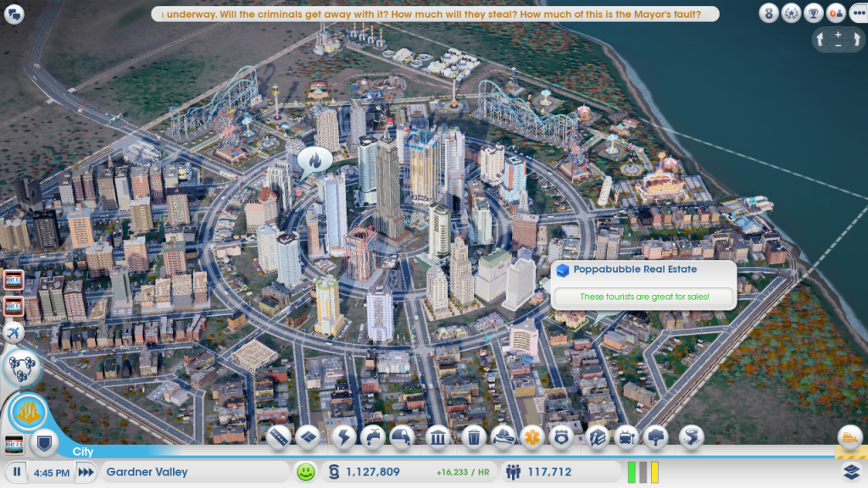Open the Sewage pipe menu

tap(402, 438)
